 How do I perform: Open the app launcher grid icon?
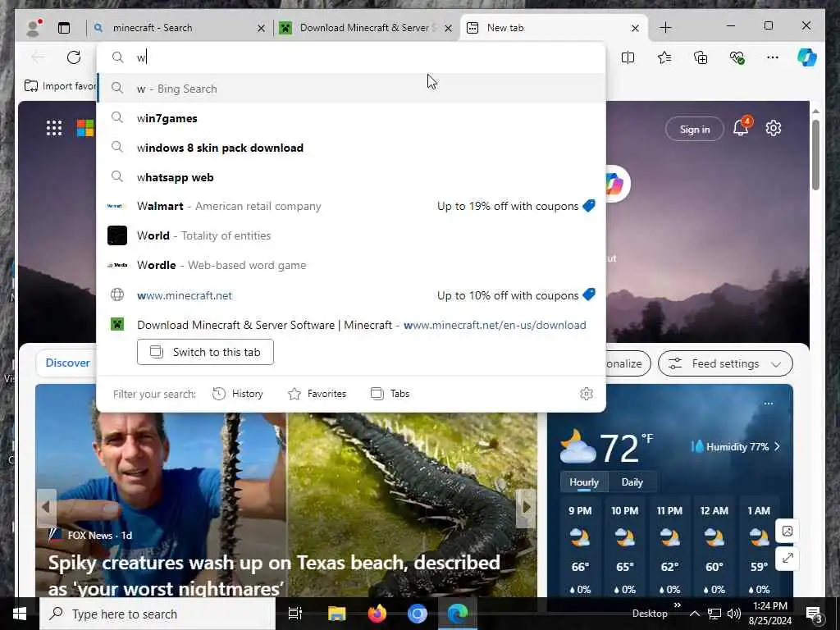[54, 128]
